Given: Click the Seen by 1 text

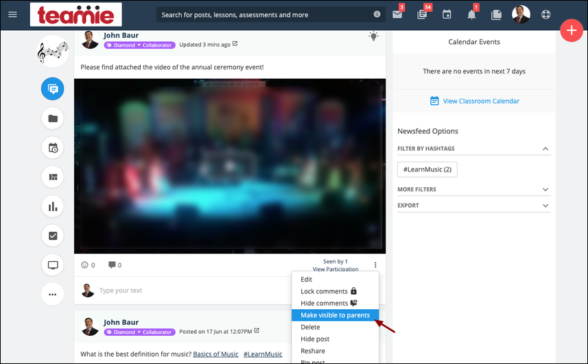Looking at the screenshot, I should click(336, 261).
